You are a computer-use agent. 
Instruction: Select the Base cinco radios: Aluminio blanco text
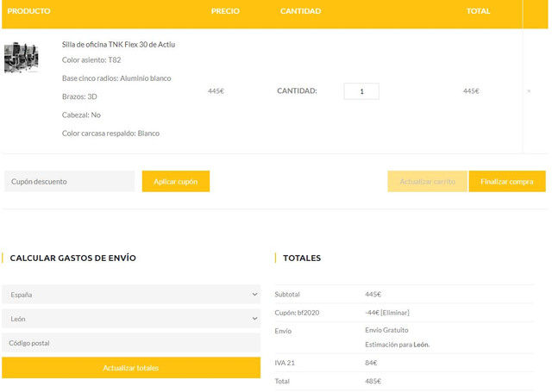pyautogui.click(x=116, y=78)
